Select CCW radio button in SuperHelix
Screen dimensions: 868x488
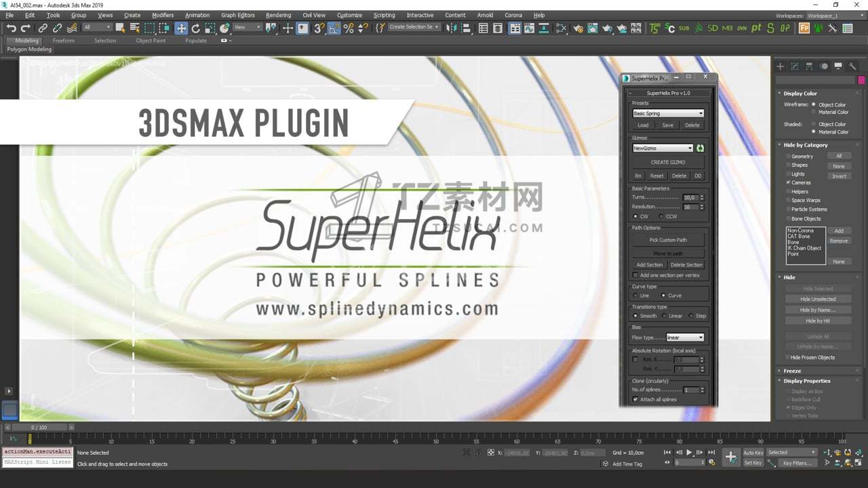point(661,216)
